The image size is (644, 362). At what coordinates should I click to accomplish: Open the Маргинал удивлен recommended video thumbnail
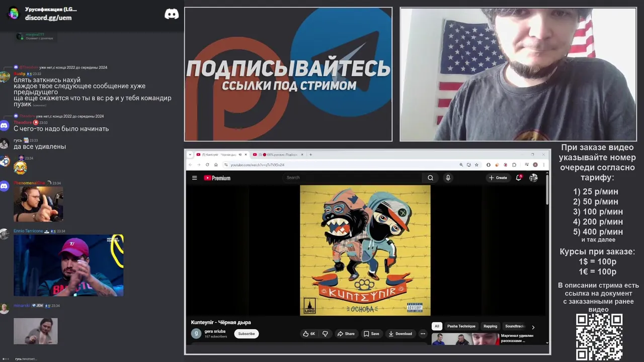coord(464,339)
